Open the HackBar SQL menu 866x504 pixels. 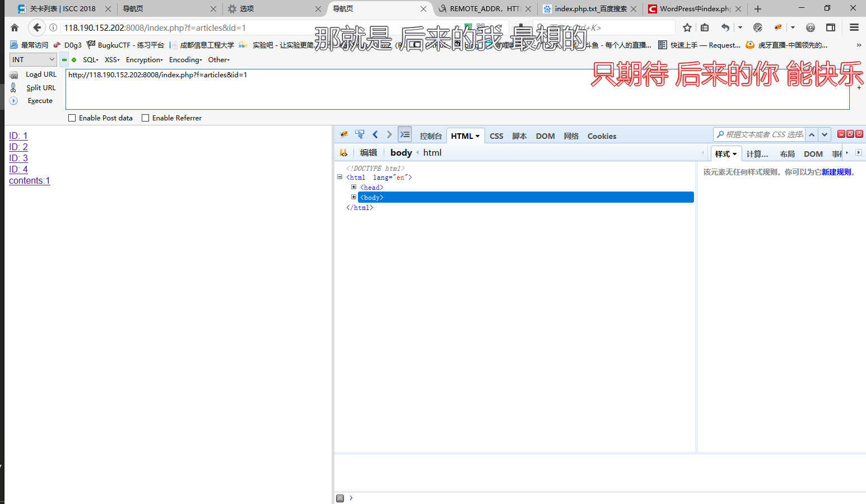click(90, 59)
